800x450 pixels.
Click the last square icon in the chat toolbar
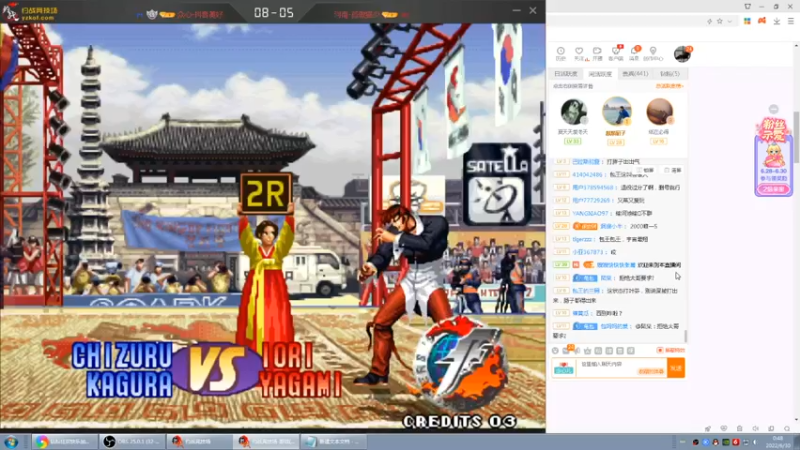coord(631,351)
